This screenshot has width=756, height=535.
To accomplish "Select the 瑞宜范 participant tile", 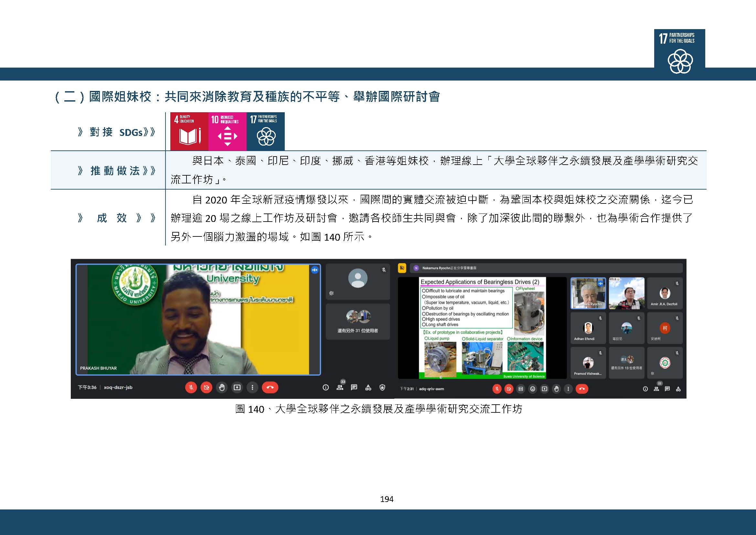I will (x=627, y=328).
